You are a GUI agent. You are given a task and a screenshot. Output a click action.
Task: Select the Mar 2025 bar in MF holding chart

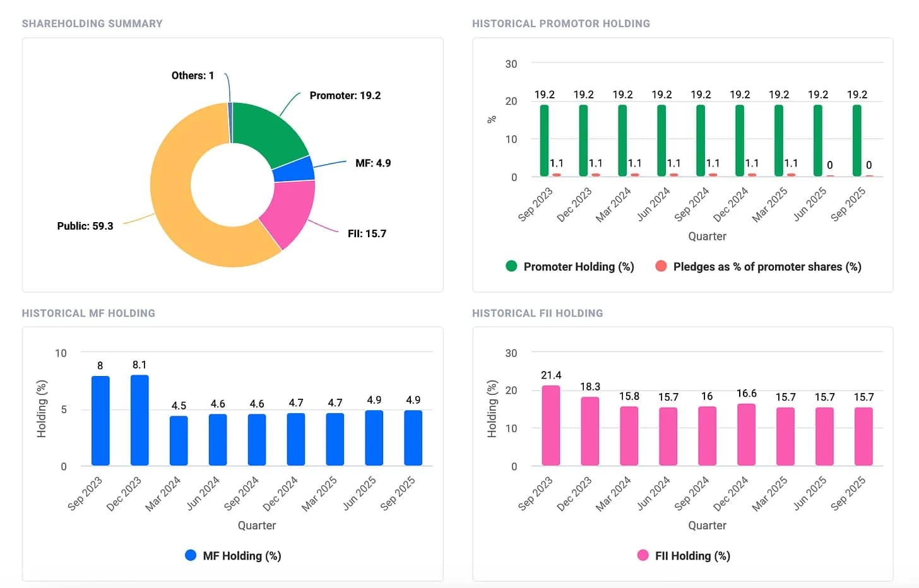click(x=335, y=439)
